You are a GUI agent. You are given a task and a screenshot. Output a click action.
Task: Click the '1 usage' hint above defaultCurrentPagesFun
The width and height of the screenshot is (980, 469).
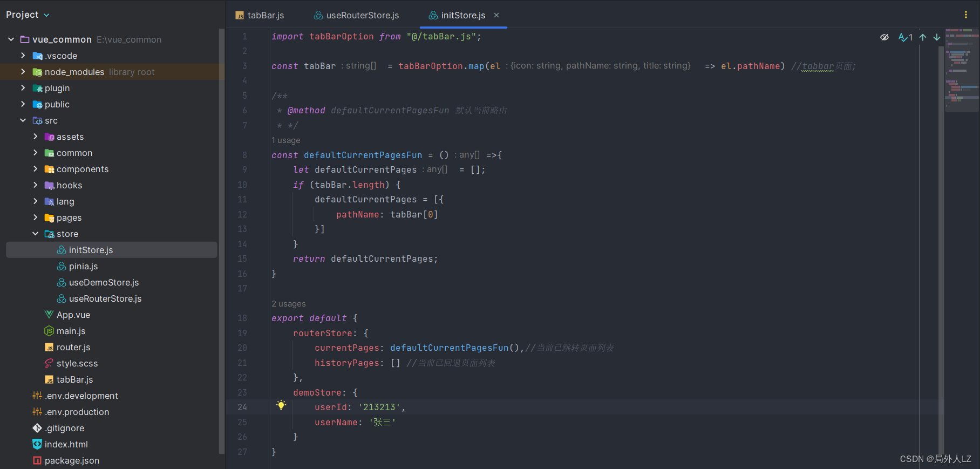[x=286, y=140]
